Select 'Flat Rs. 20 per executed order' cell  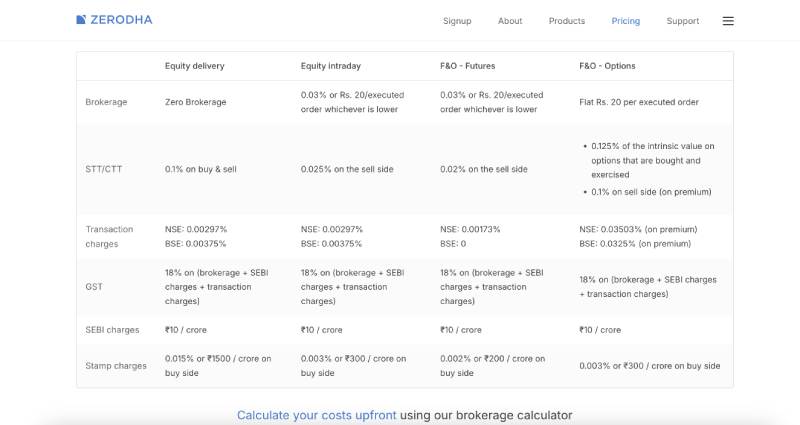point(639,102)
